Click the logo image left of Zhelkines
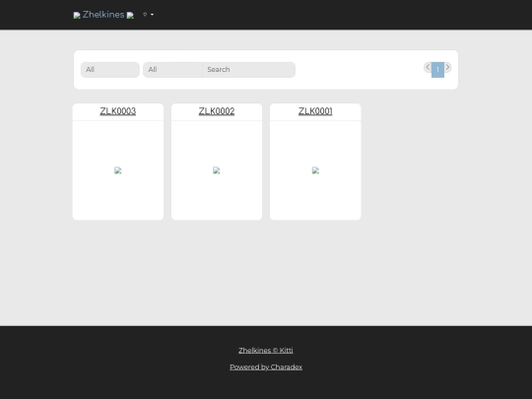 (77, 15)
